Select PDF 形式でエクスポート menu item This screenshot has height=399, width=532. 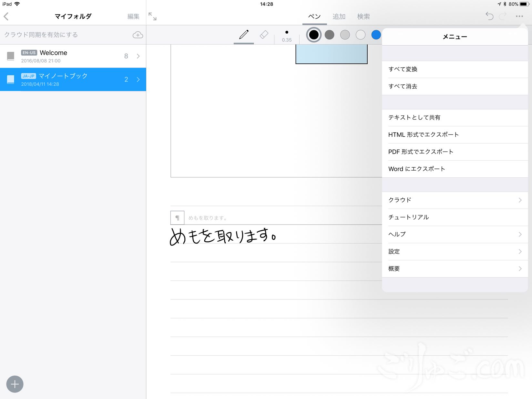click(455, 152)
